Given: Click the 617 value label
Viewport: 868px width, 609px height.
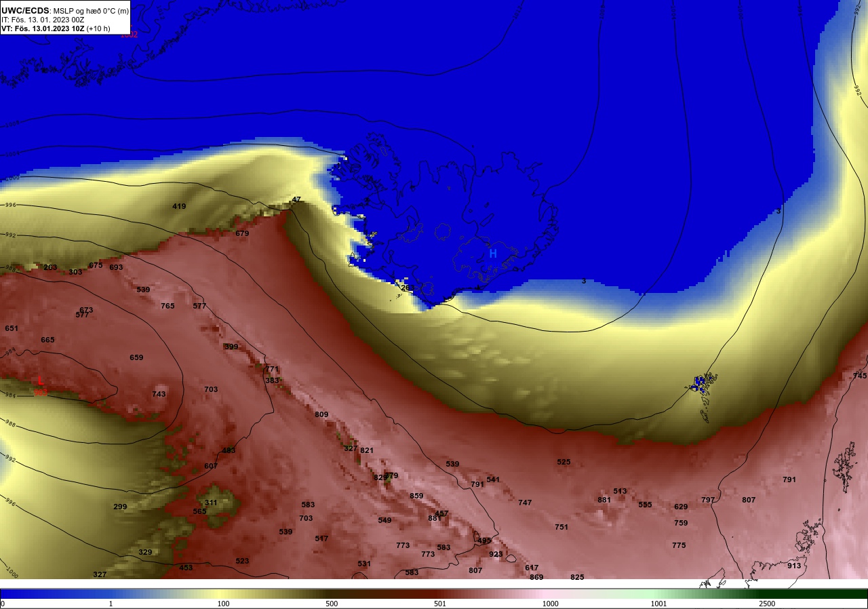Looking at the screenshot, I should tap(532, 568).
